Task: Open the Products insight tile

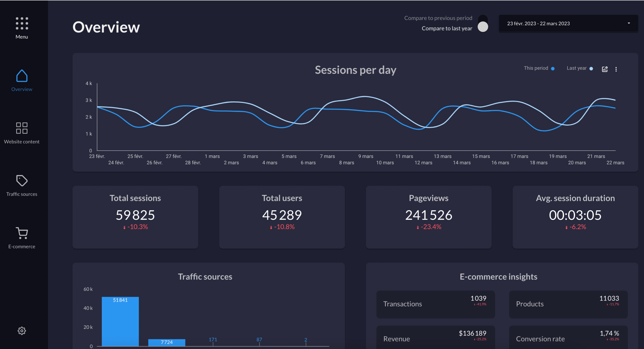Action: (568, 304)
